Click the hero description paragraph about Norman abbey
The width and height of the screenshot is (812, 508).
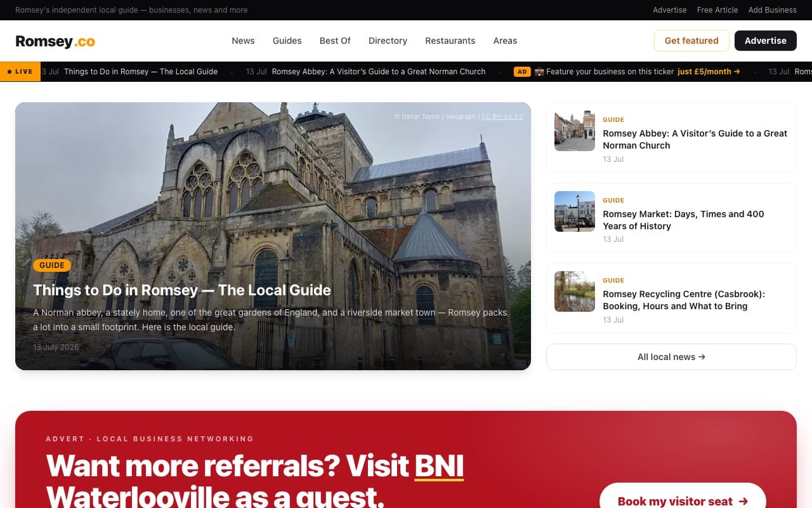[270, 320]
